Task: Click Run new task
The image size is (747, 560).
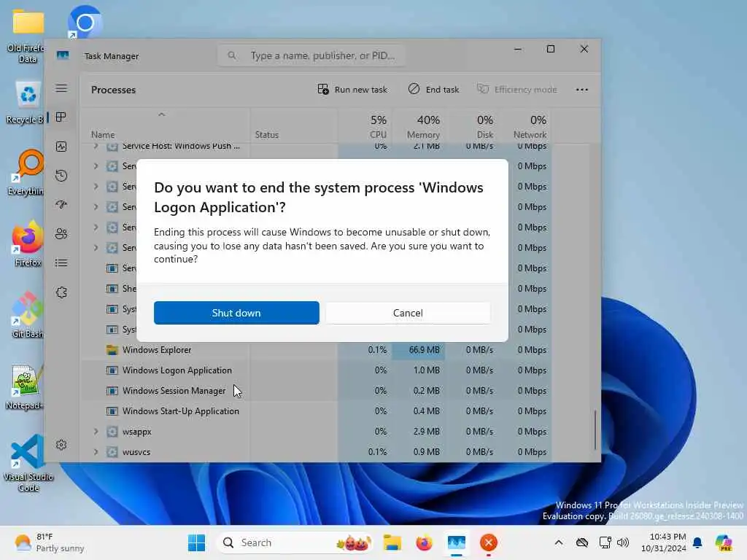Action: [x=352, y=90]
